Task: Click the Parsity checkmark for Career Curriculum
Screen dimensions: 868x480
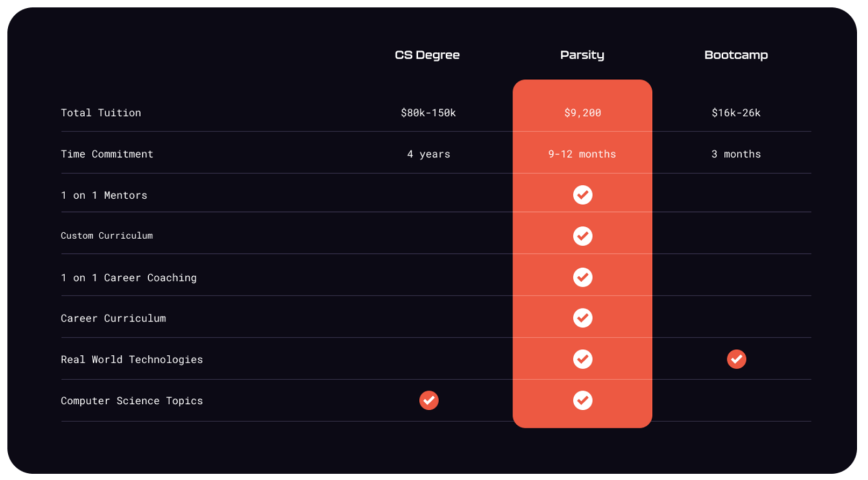Action: tap(582, 318)
